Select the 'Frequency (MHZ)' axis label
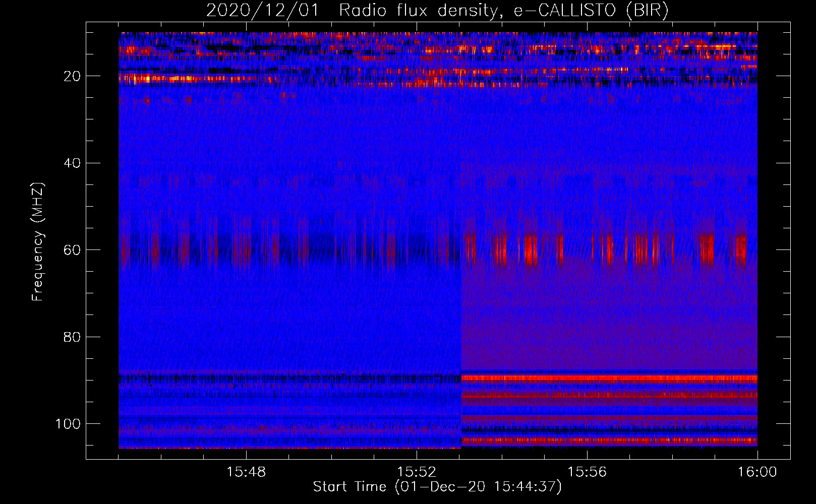816x504 pixels. pyautogui.click(x=37, y=241)
